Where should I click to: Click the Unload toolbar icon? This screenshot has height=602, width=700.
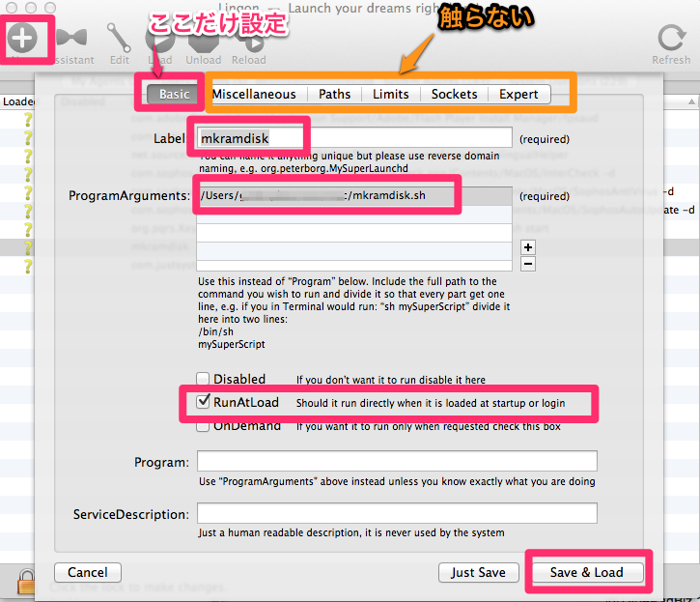tap(204, 39)
